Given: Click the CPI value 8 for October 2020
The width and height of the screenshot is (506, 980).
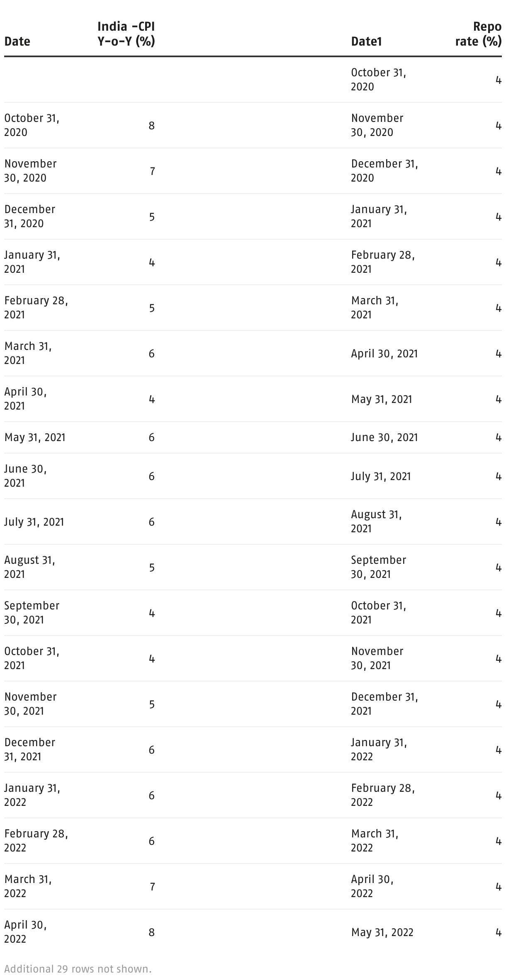Looking at the screenshot, I should pos(151,126).
